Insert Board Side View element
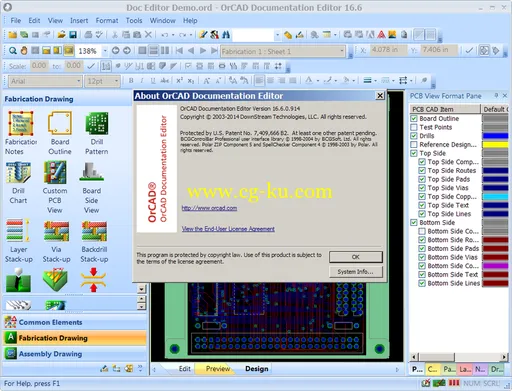The image size is (512, 391). [x=92, y=187]
